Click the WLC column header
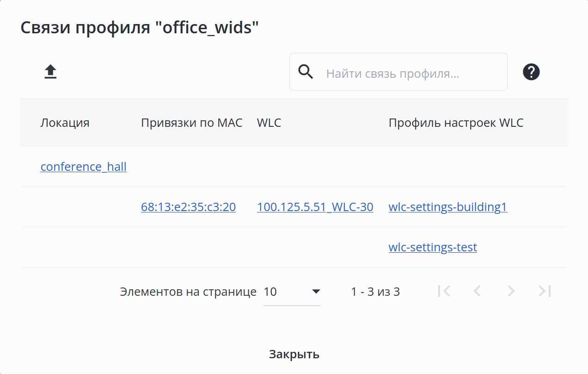Screen dimensions: 588x374 (269, 123)
